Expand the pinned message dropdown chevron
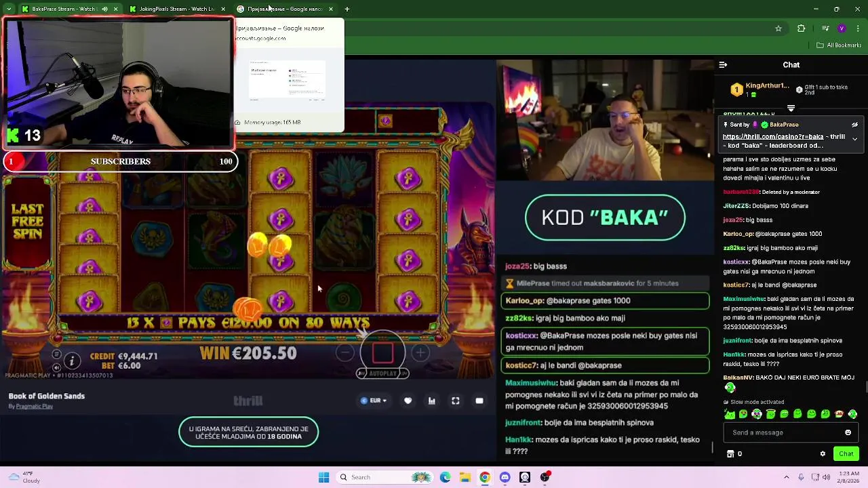Viewport: 868px width, 488px height. [x=854, y=139]
